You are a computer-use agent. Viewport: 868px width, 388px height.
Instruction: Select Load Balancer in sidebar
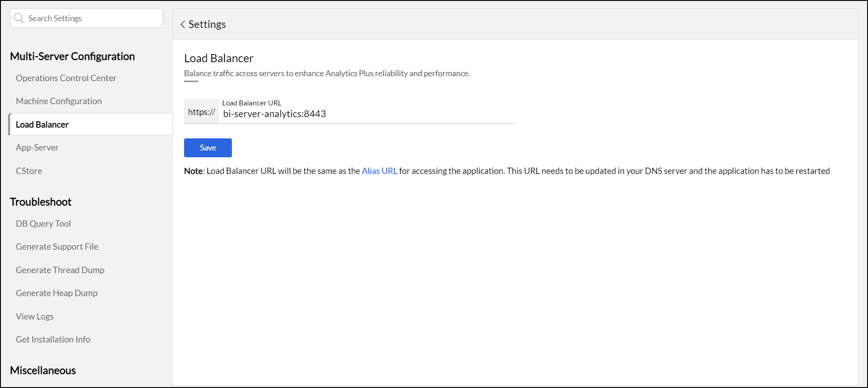tap(42, 124)
